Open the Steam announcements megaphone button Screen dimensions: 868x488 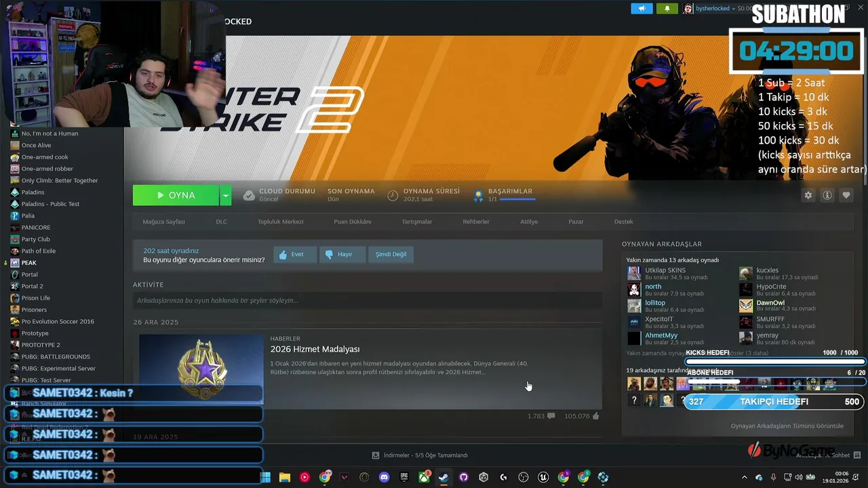tap(642, 8)
